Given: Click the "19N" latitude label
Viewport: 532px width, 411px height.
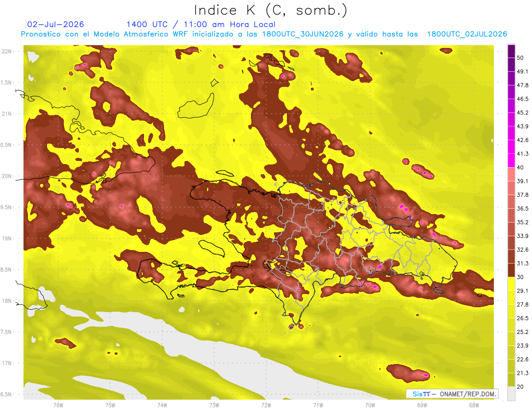Looking at the screenshot, I should pos(7,238).
